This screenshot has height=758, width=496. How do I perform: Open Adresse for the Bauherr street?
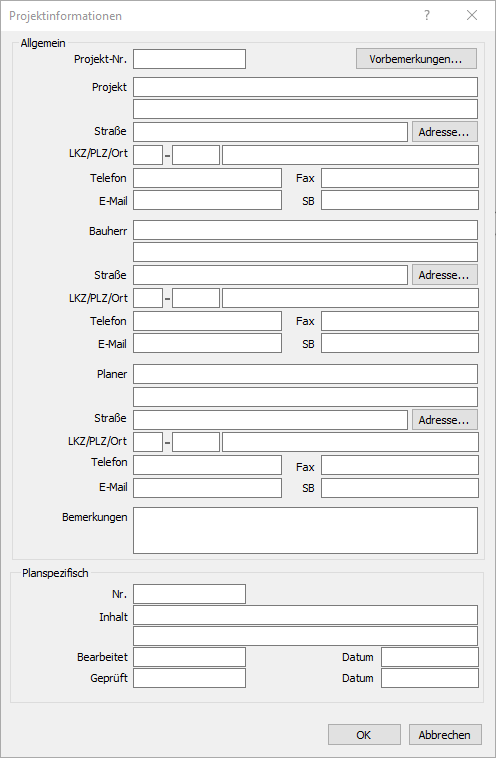pos(444,275)
